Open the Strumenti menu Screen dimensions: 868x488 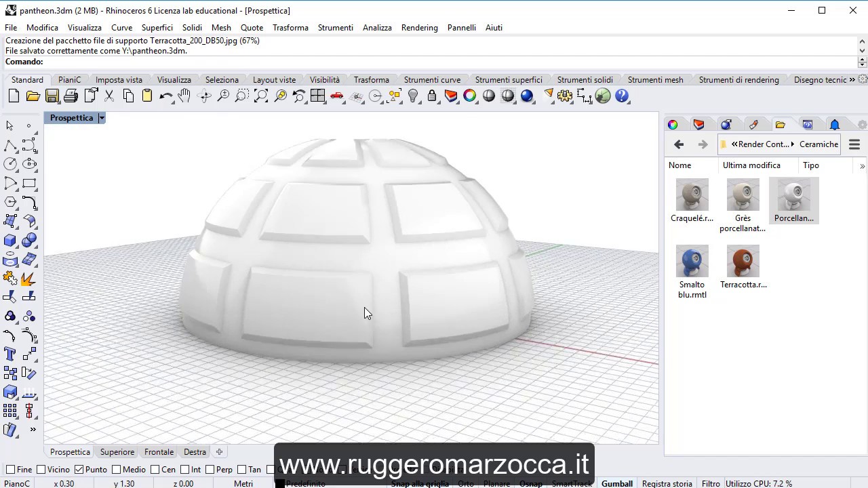(336, 28)
